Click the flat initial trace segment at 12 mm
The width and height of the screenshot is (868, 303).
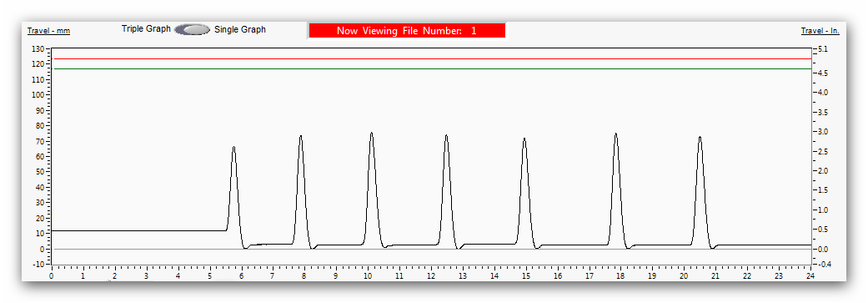[x=138, y=230]
